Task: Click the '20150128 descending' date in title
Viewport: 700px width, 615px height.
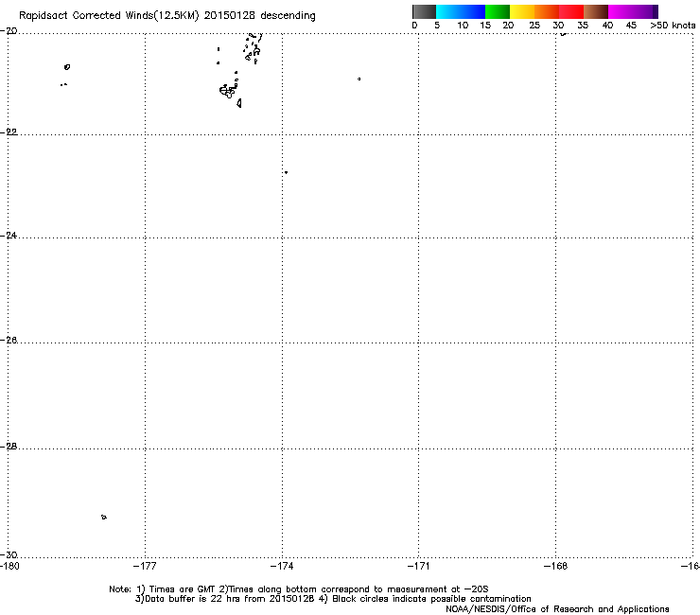Action: 260,16
